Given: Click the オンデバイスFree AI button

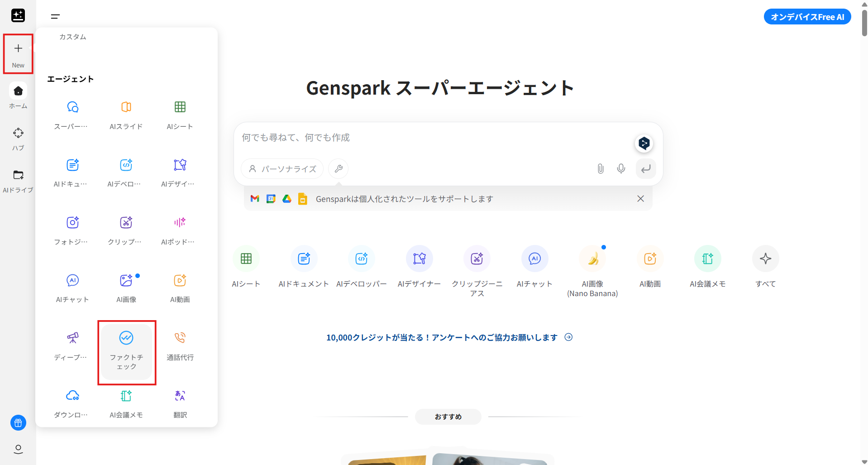Looking at the screenshot, I should point(807,16).
